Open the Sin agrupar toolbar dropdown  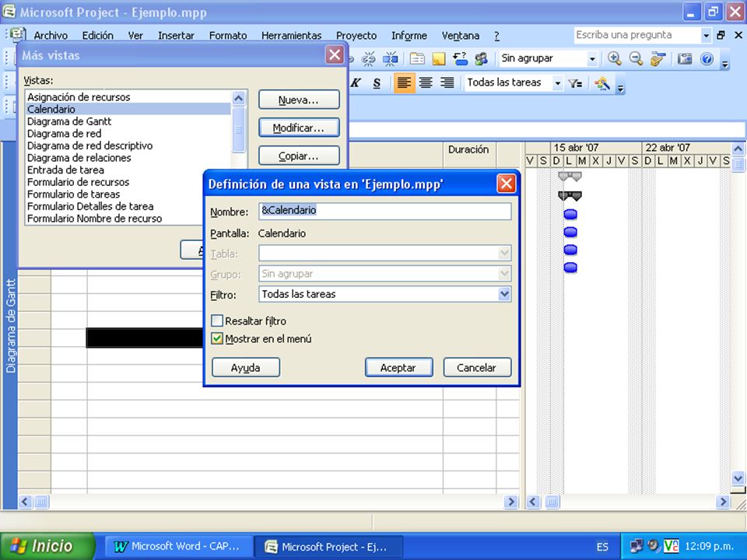coord(592,59)
